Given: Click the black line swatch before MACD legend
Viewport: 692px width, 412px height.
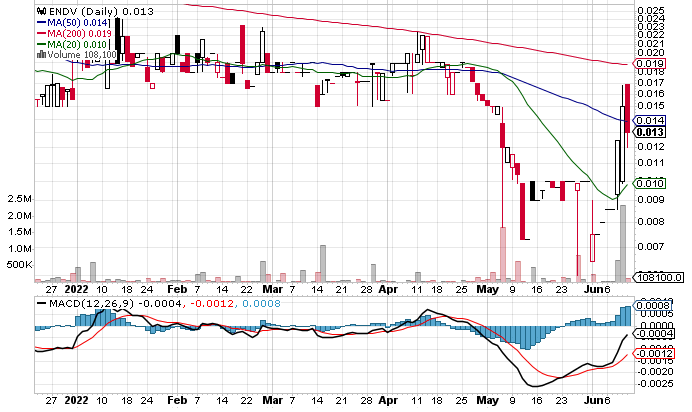Looking at the screenshot, I should [42, 303].
